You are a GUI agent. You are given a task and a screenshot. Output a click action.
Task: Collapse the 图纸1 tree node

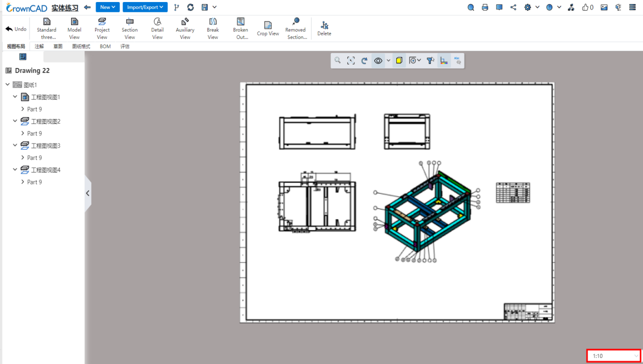[x=8, y=85]
